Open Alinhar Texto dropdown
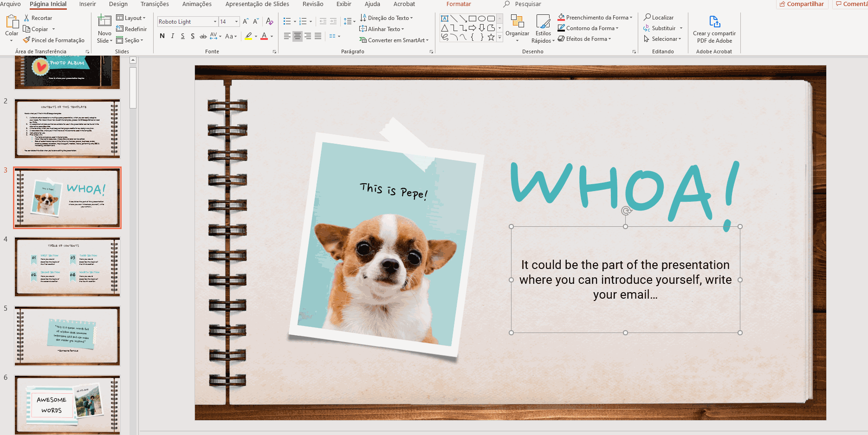This screenshot has width=868, height=435. coord(382,29)
